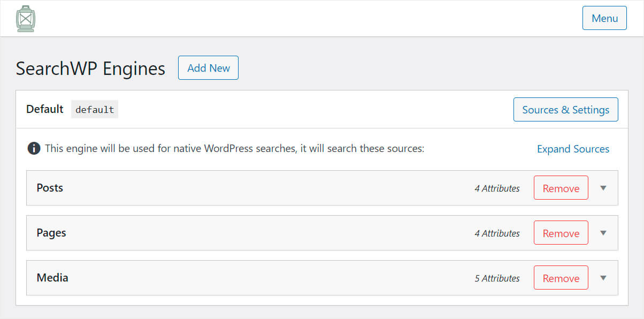Expand the Posts source arrow
The height and width of the screenshot is (319, 644).
(x=603, y=188)
